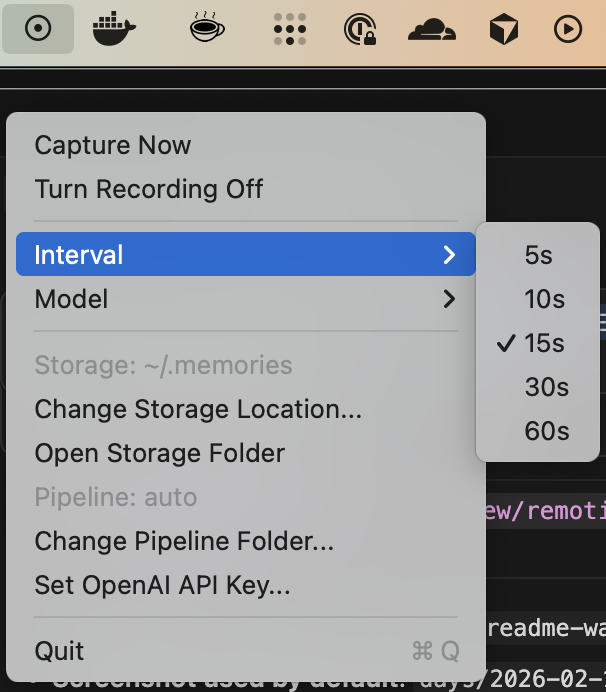Click the recording app menu bar icon
606x692 pixels.
click(x=38, y=30)
